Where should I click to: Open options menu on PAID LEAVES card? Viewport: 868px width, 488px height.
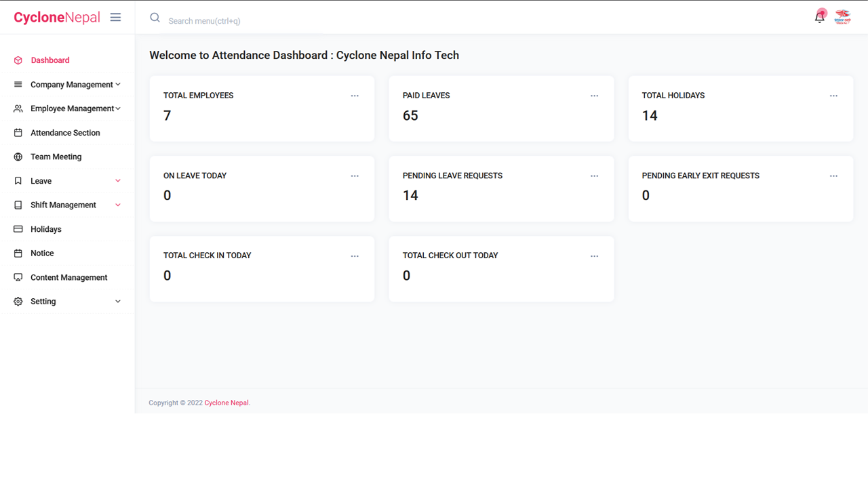point(595,96)
